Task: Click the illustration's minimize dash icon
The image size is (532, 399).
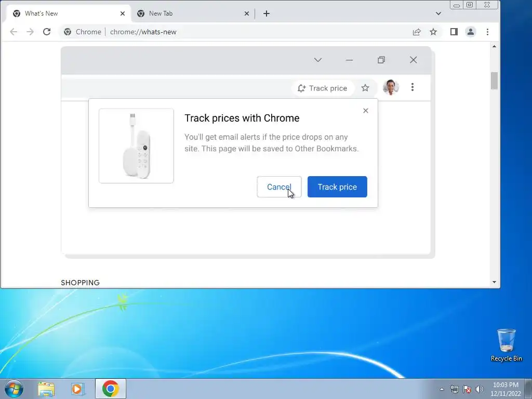Action: point(350,60)
